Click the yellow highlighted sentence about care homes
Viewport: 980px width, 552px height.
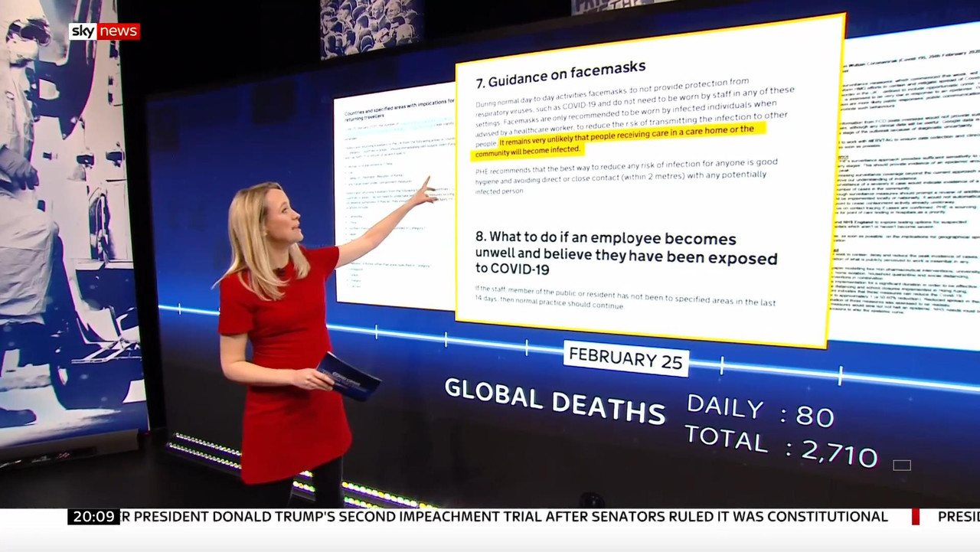coord(620,140)
